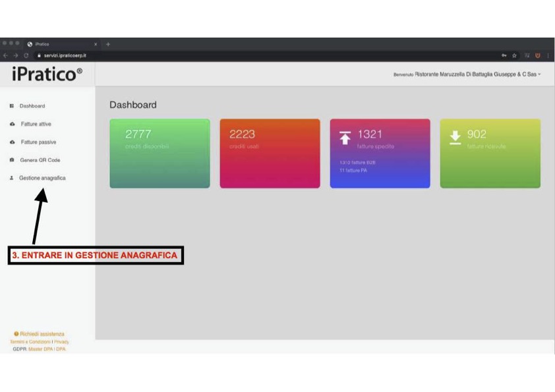
Task: Click the person icon beside Gestione anagrafica
Action: tap(12, 178)
